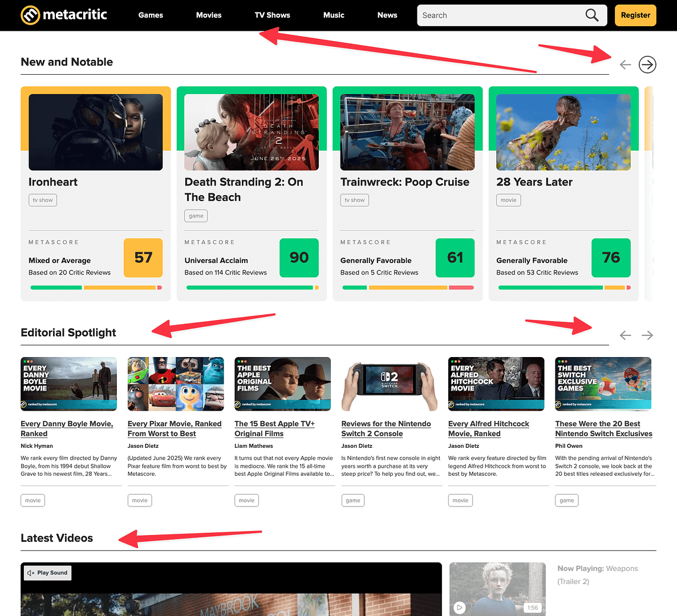
Task: Open the Music menu
Action: 334,15
